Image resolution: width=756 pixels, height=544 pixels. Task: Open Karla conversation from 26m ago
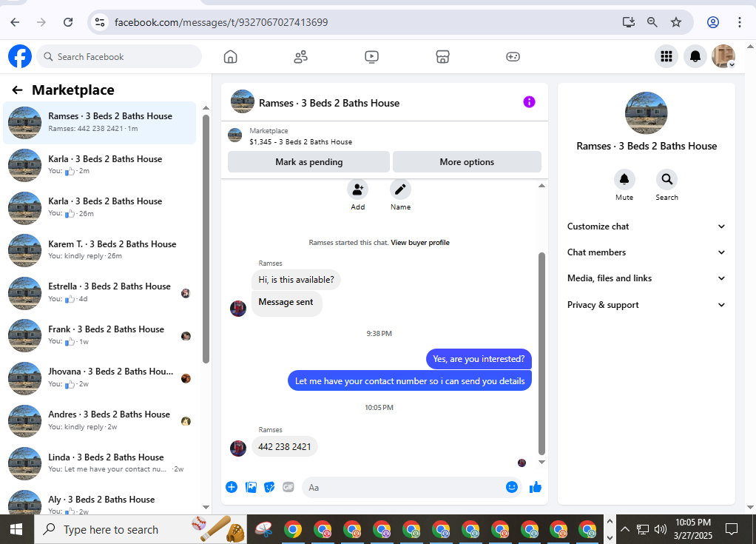point(99,207)
